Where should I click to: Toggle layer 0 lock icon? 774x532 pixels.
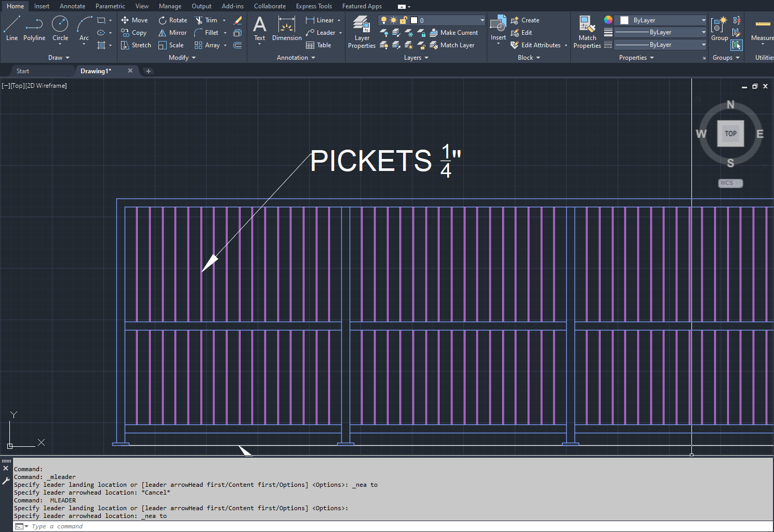[x=403, y=20]
